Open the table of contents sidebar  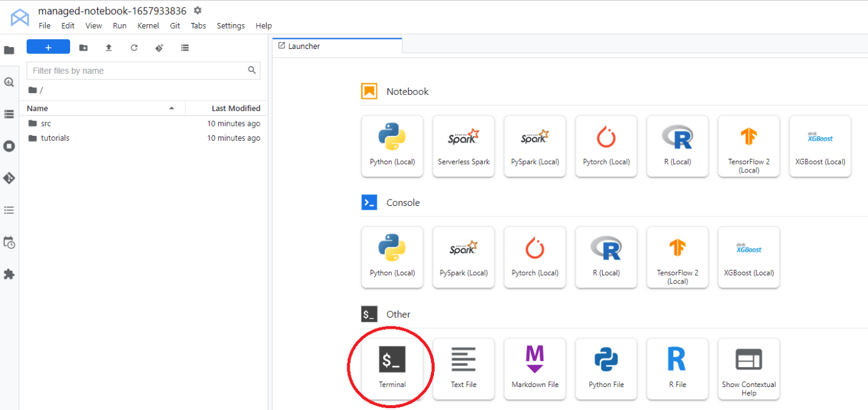(9, 210)
